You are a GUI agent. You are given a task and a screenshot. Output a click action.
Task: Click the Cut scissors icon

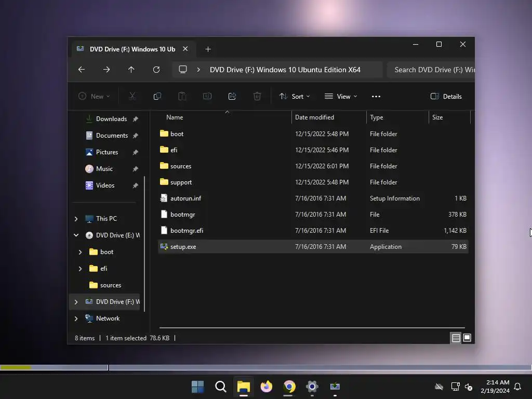132,96
